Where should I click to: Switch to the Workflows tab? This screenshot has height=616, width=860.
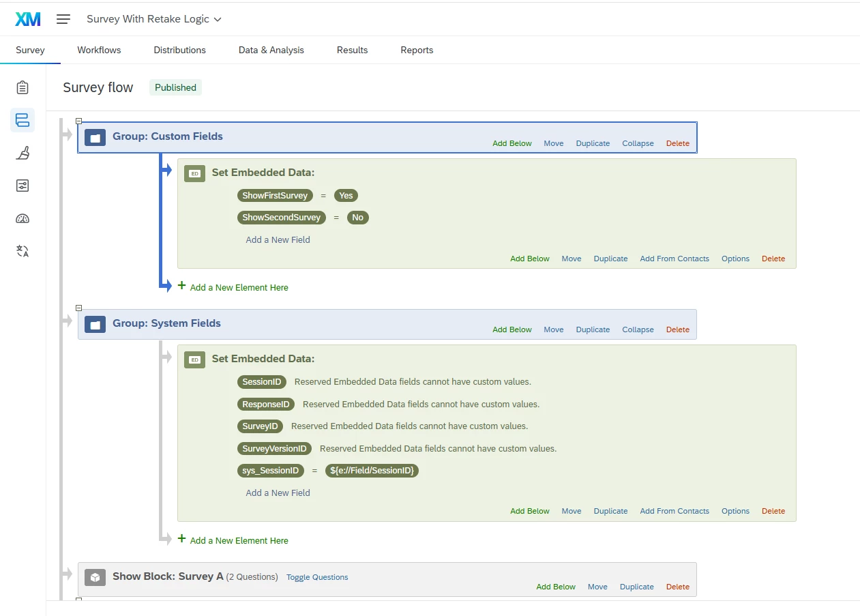[x=99, y=50]
